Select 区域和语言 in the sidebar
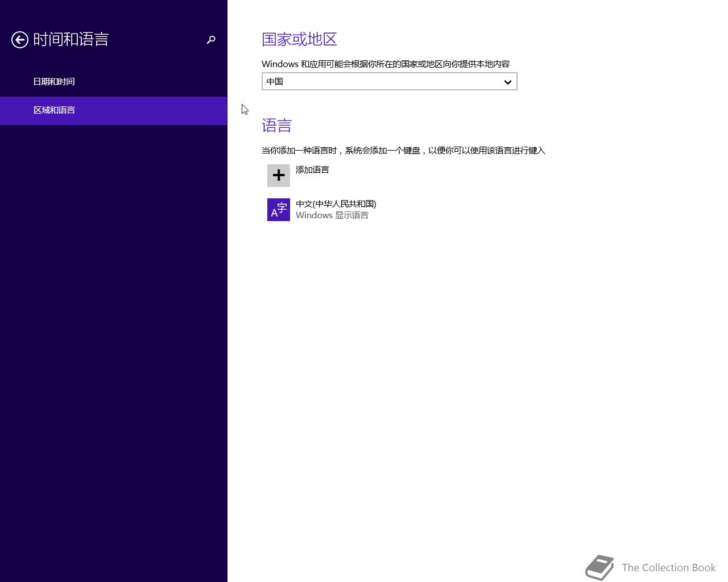The image size is (728, 582). pos(114,110)
